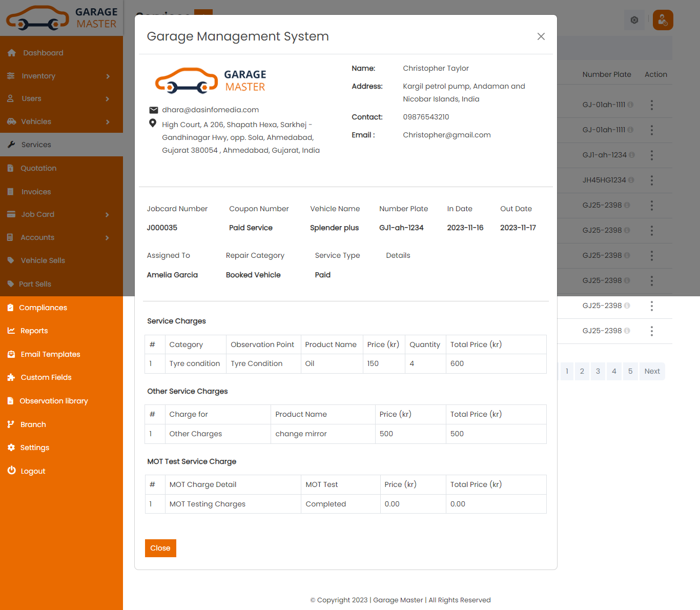This screenshot has width=700, height=610.
Task: Open the Observation library menu item
Action: click(x=53, y=401)
